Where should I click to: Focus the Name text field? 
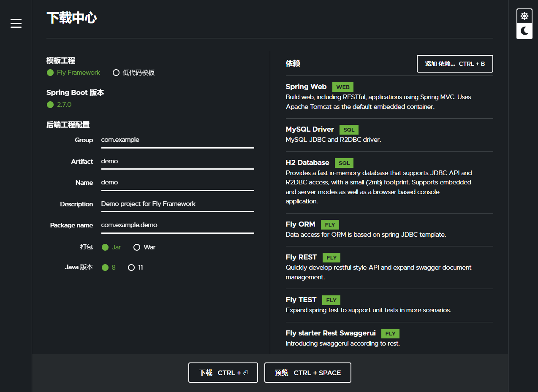177,182
